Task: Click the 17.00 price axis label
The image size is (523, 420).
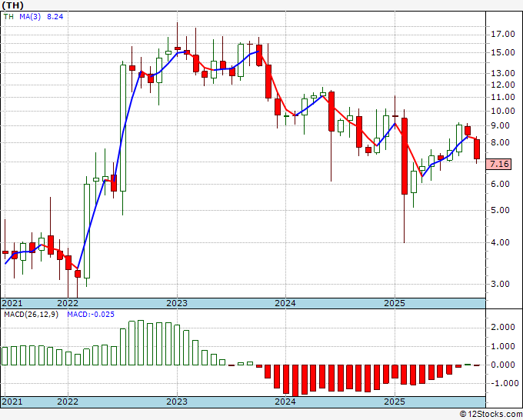Action: point(503,34)
